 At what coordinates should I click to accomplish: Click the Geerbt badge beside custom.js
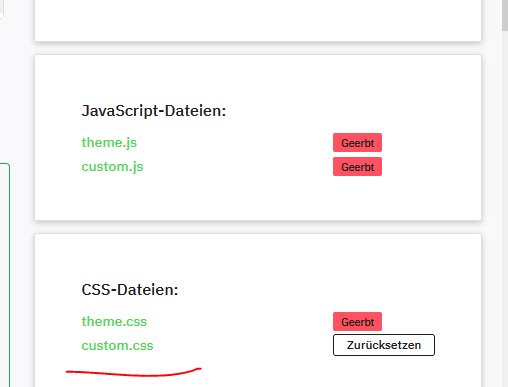click(357, 167)
